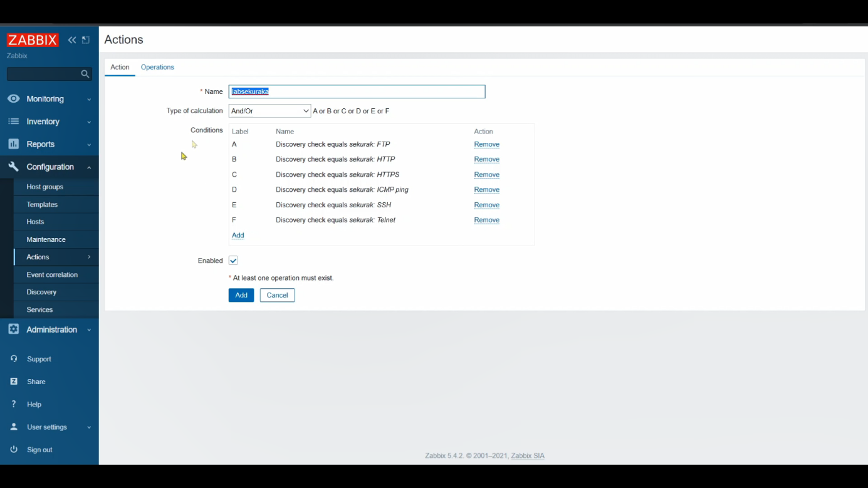Viewport: 868px width, 488px height.
Task: Click the Configuration wrench icon
Action: (13, 167)
